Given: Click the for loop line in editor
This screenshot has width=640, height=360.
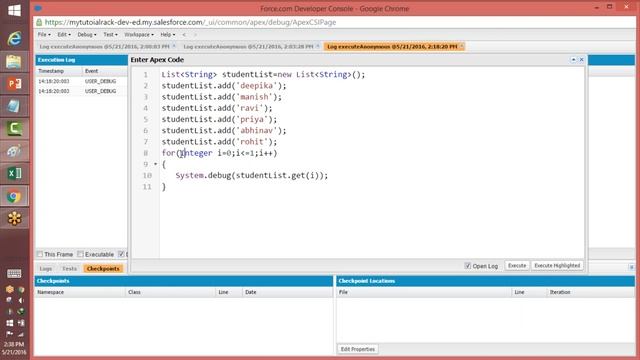Looking at the screenshot, I should (220, 153).
